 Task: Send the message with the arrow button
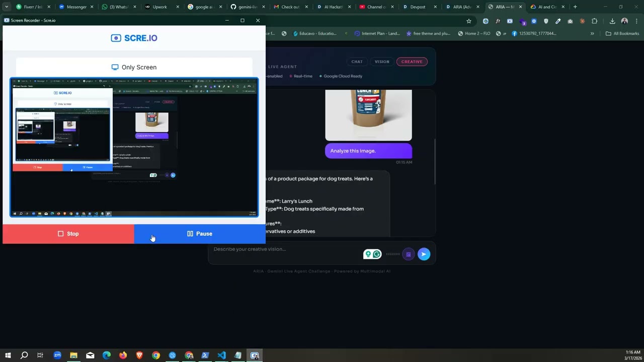[424, 254]
